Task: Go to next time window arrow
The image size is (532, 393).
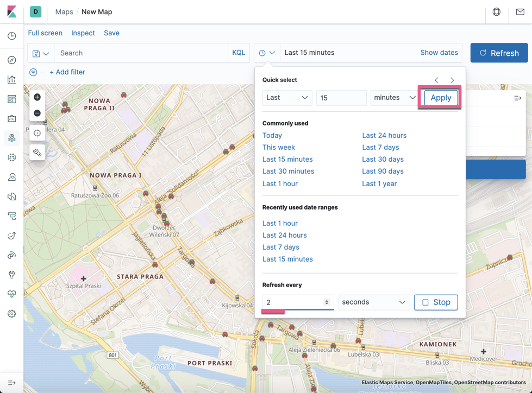Action: 452,80
